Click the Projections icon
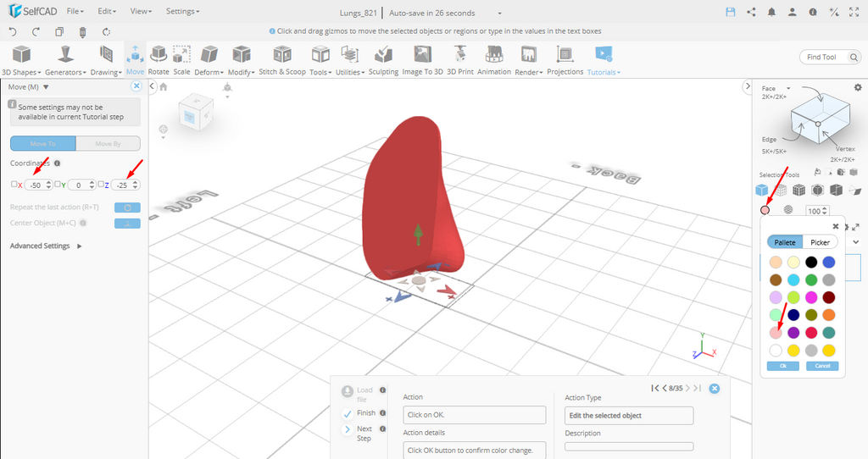The width and height of the screenshot is (868, 459). coord(565,59)
